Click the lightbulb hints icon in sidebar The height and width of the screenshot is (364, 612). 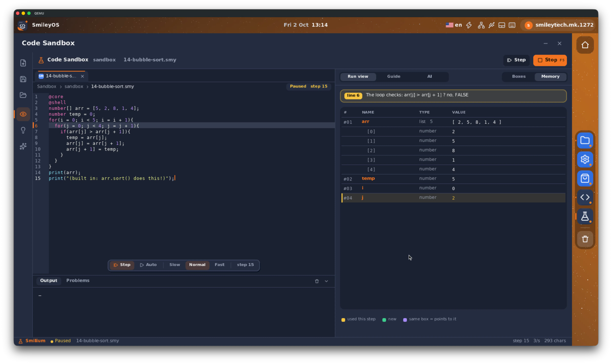pos(23,130)
